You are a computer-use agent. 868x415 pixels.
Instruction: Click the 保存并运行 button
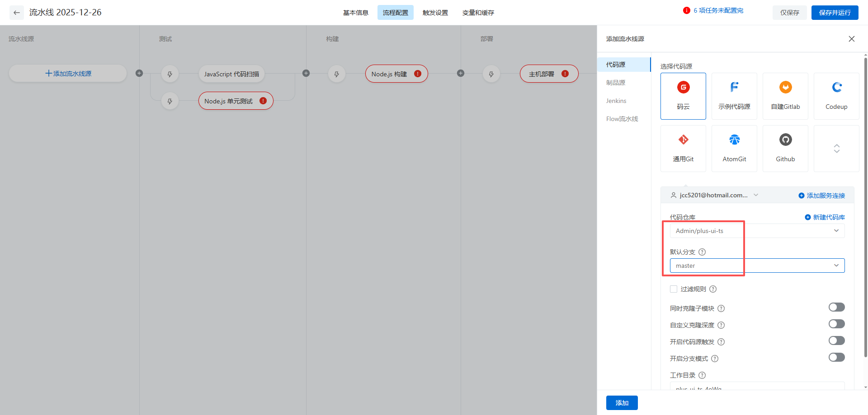835,13
